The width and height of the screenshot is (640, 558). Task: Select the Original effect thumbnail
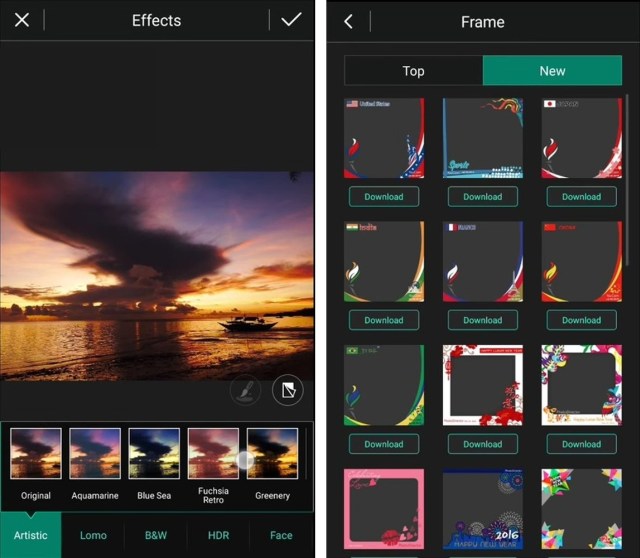click(36, 454)
